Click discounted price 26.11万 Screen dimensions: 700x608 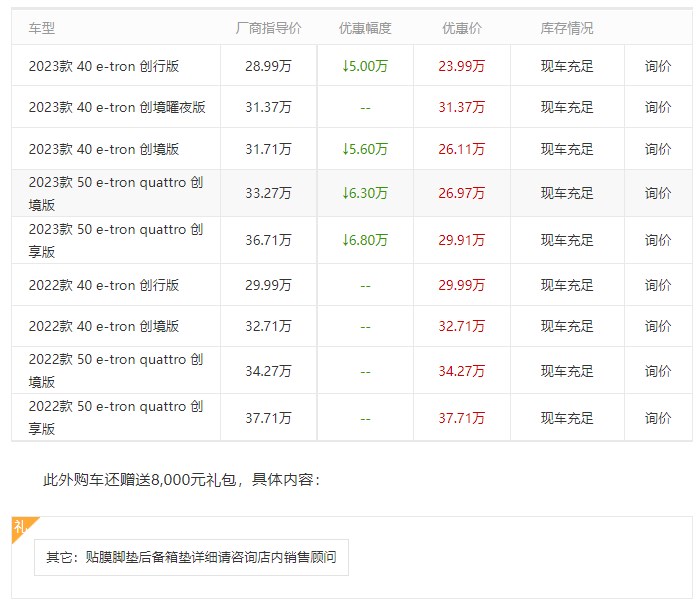click(x=462, y=149)
